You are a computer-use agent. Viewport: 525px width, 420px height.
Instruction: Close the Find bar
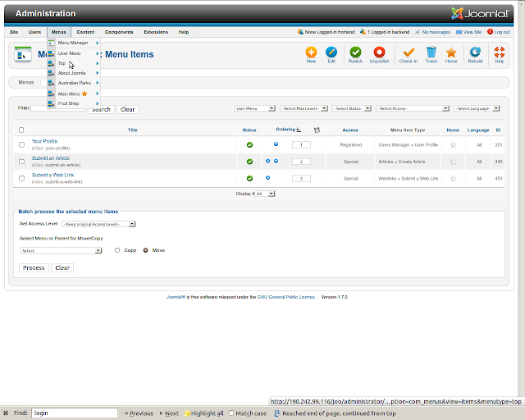[x=6, y=413]
